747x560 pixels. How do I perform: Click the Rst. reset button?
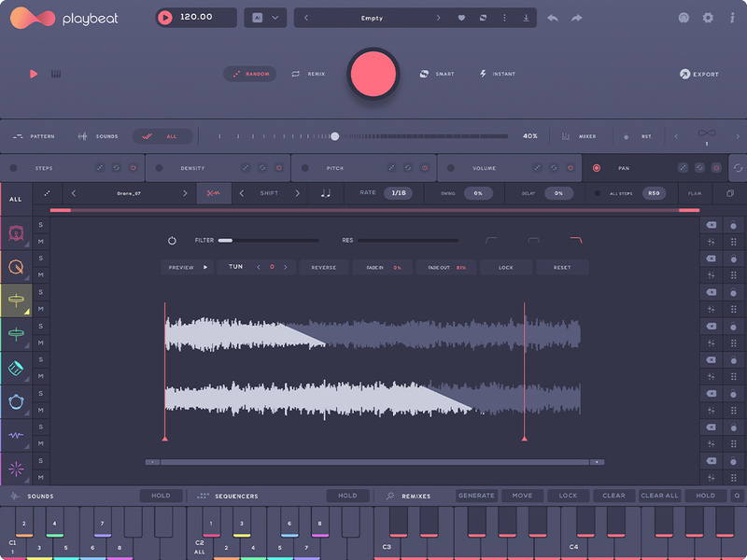pos(639,136)
